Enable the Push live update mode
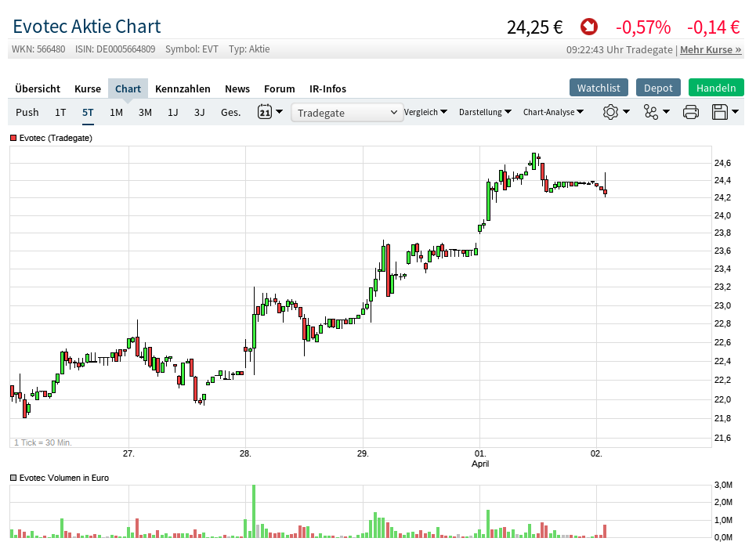Viewport: 756px width, 556px height. (27, 112)
